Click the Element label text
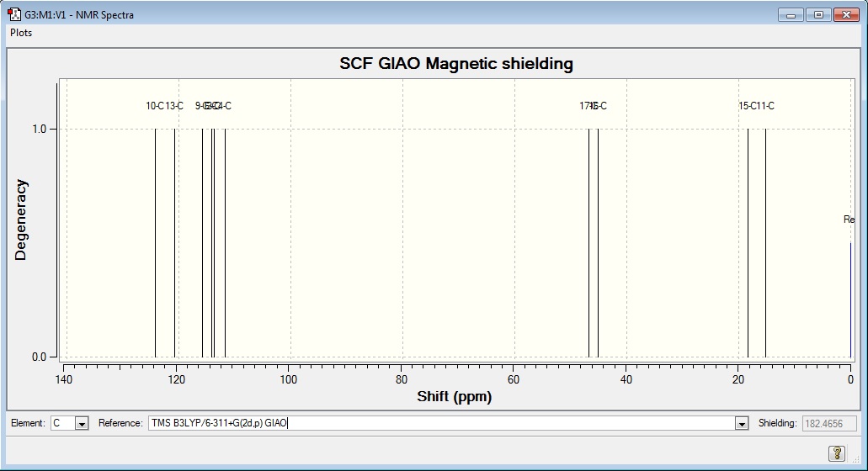The height and width of the screenshot is (471, 868). pyautogui.click(x=28, y=423)
